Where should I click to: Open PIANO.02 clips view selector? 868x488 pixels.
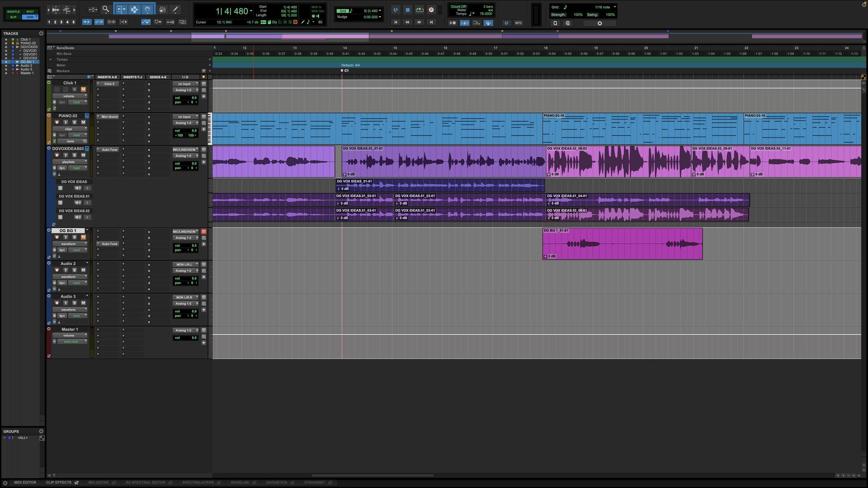point(70,129)
